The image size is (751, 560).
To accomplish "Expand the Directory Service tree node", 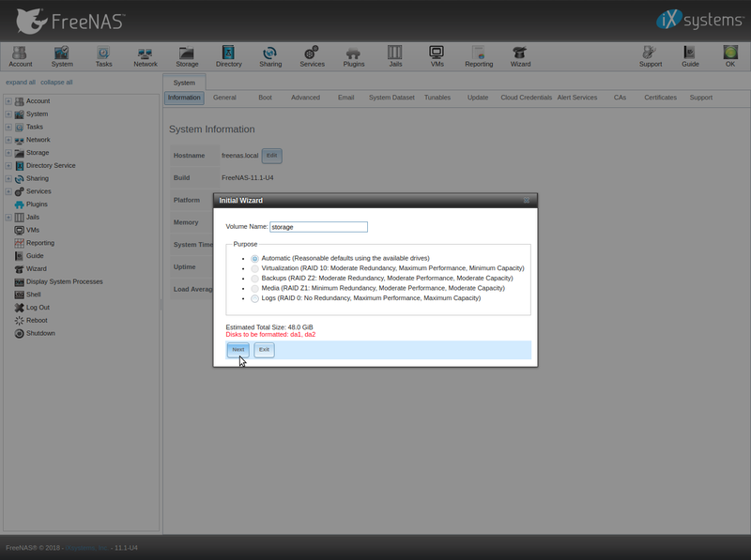I will 8,166.
